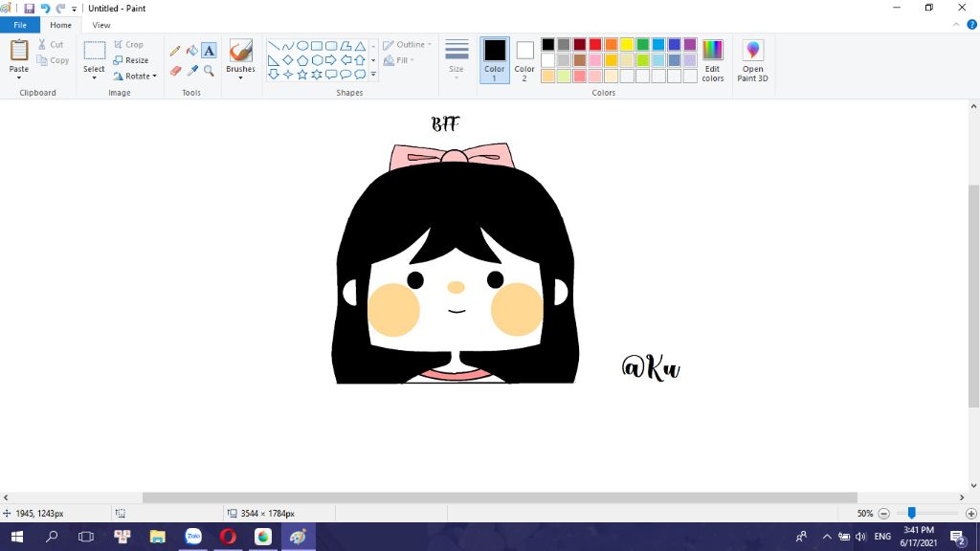This screenshot has width=980, height=551.
Task: Toggle the Text tool
Action: [209, 51]
